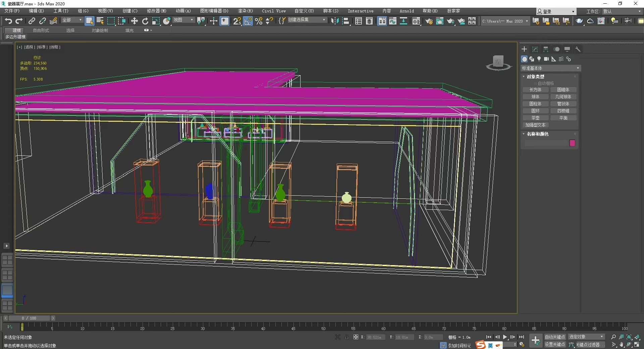Click the 茶壶 teapot primitive button
Image resolution: width=644 pixels, height=349 pixels.
tap(535, 118)
